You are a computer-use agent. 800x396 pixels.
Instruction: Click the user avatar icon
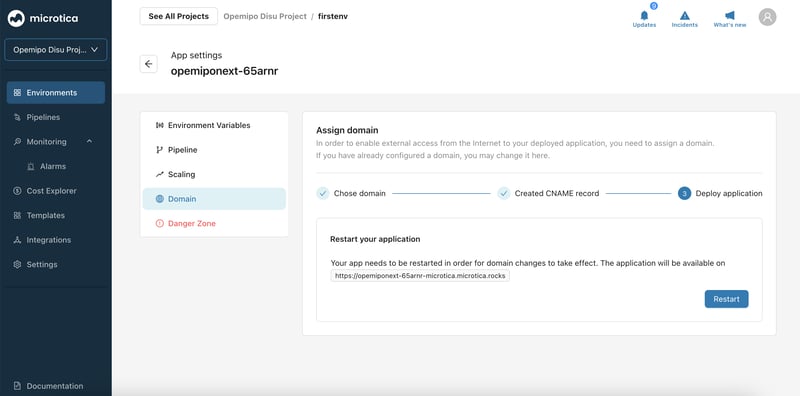(x=767, y=17)
